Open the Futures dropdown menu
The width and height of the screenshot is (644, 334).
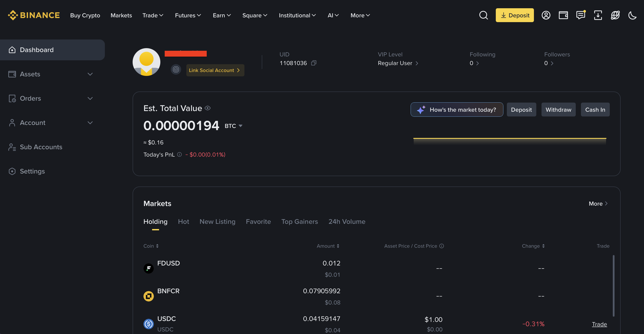(188, 15)
